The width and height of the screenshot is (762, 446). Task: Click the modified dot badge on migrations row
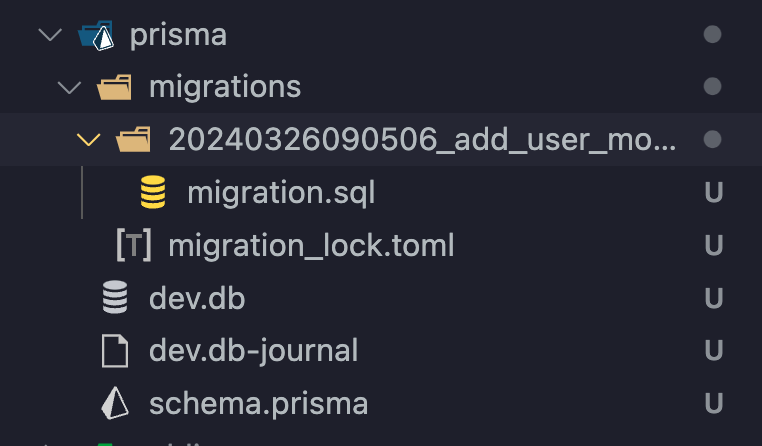click(x=712, y=87)
